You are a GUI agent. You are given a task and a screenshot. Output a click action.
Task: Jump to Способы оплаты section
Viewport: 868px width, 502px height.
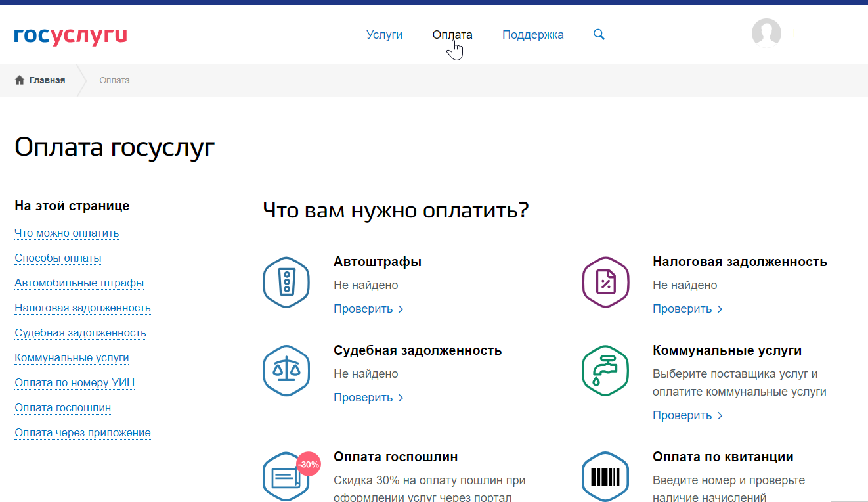58,258
